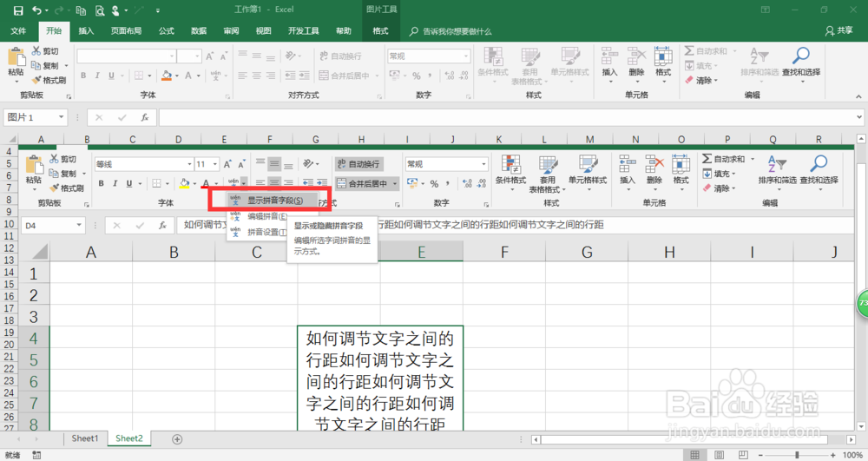Image resolution: width=868 pixels, height=461 pixels.
Task: Toggle center horizontal alignment in top ribbon
Action: 256,76
